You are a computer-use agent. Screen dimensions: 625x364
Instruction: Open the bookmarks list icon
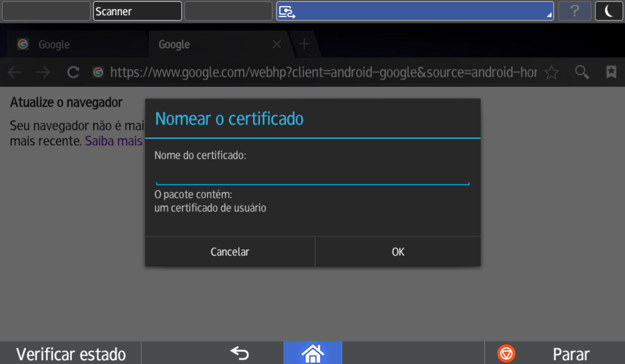click(x=611, y=72)
